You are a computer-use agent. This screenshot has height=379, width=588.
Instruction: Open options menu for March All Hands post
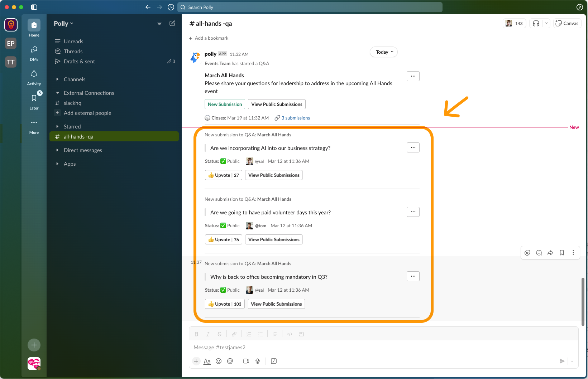[x=413, y=76]
